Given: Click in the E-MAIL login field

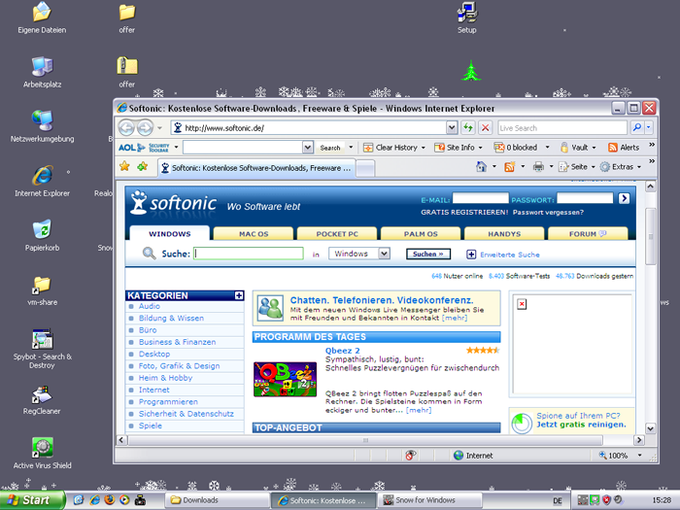Looking at the screenshot, I should click(x=481, y=199).
